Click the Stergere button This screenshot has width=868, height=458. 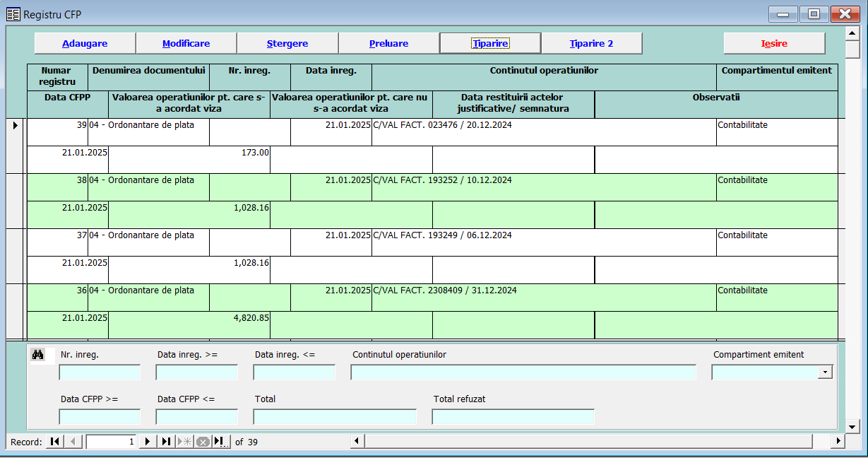[x=287, y=42]
